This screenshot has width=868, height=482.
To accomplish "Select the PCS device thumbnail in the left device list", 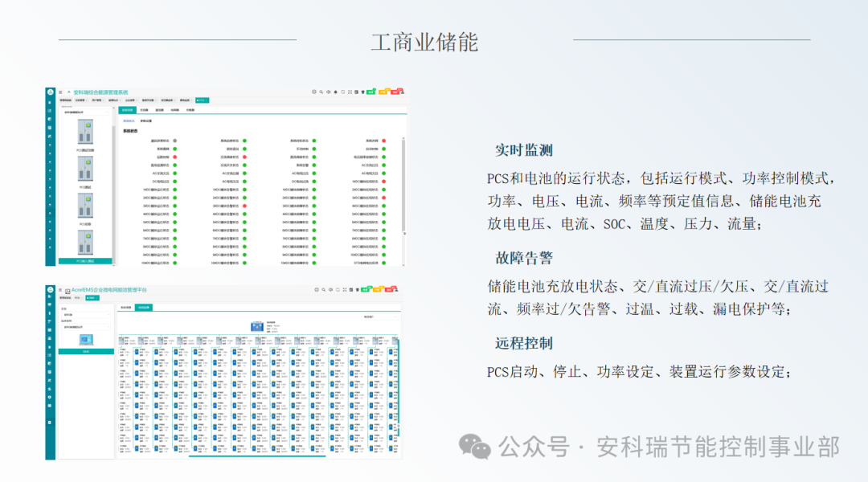I will pyautogui.click(x=86, y=131).
